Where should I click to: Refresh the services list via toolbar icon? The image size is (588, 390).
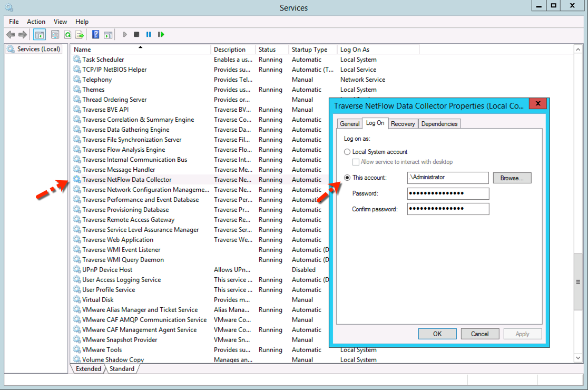click(67, 35)
